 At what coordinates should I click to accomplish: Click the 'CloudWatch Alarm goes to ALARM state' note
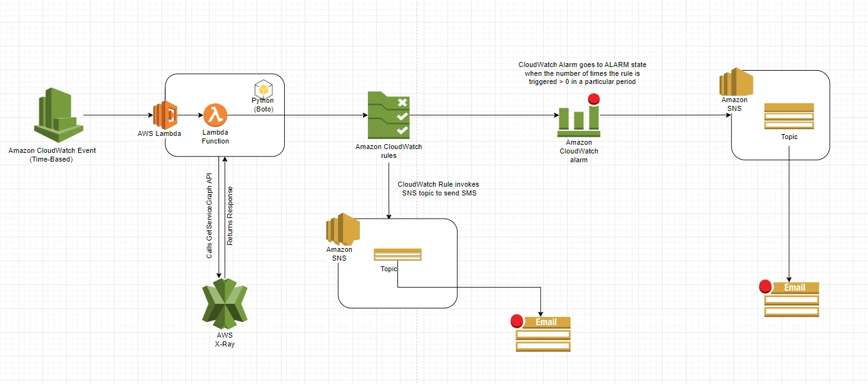(582, 73)
